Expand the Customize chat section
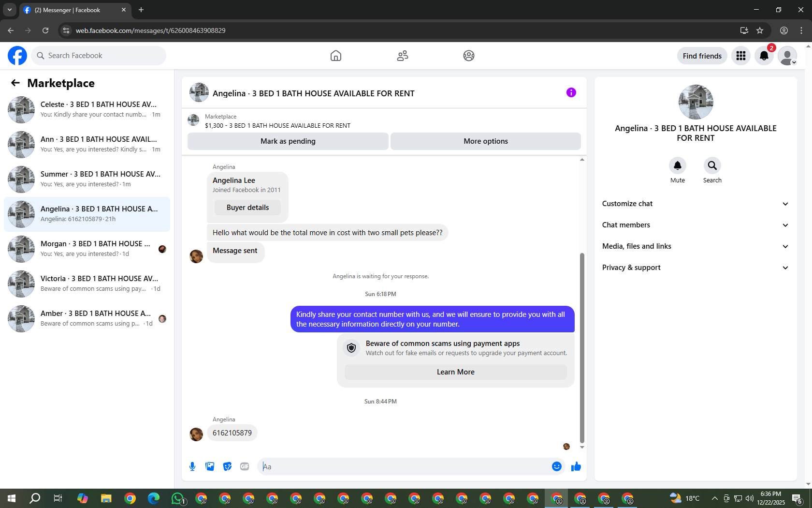The height and width of the screenshot is (508, 812). (x=696, y=204)
